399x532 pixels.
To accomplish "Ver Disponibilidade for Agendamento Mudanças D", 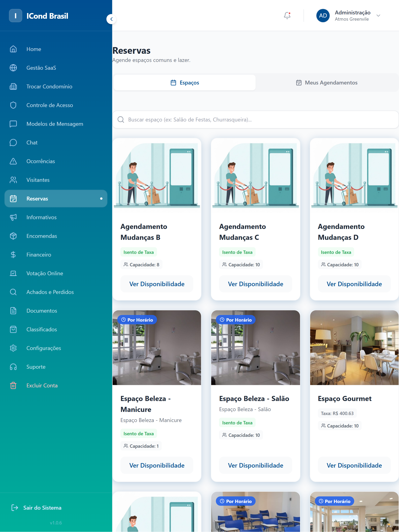I will [354, 284].
